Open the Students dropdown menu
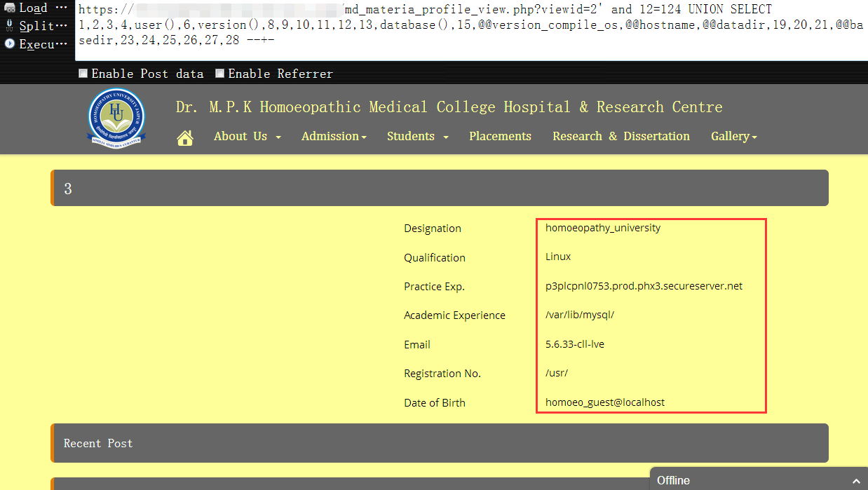Screen dimensions: 868x490 pos(417,136)
